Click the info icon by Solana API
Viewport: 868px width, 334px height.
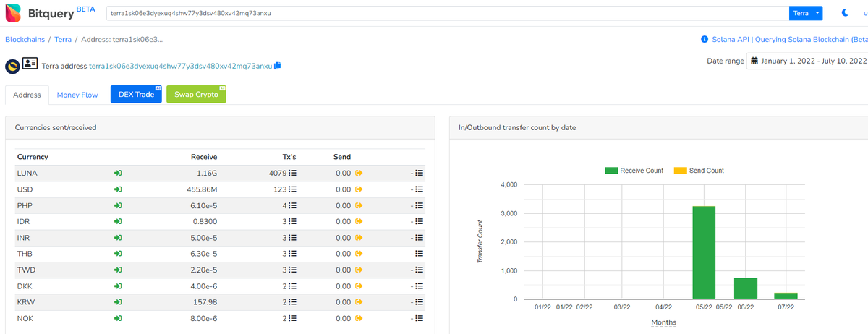tap(704, 39)
